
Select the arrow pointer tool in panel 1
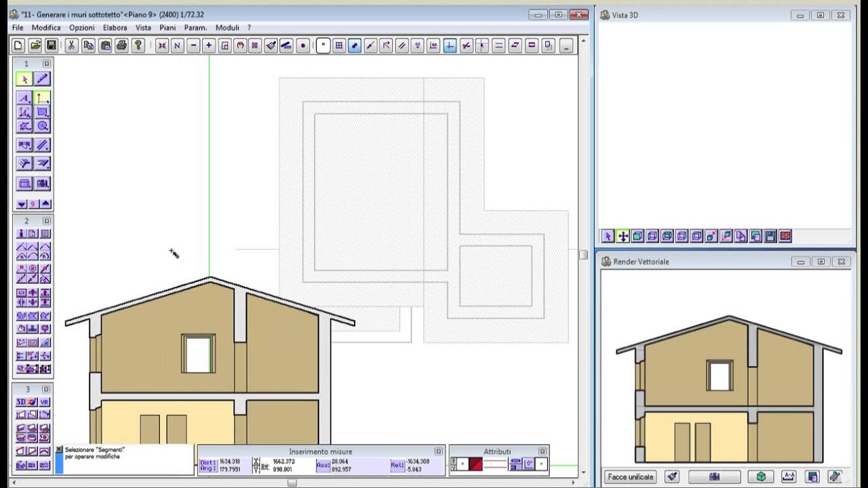pyautogui.click(x=24, y=79)
